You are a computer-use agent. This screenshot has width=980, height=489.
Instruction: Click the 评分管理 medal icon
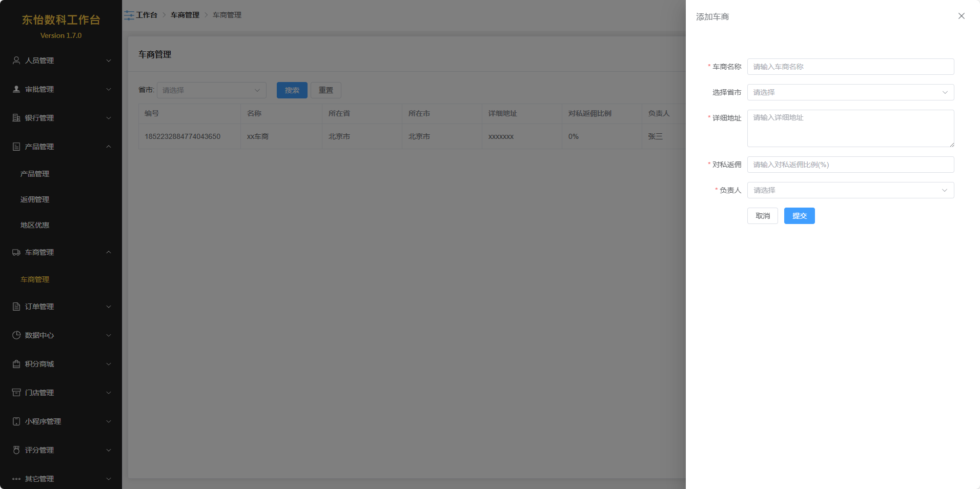coord(16,450)
